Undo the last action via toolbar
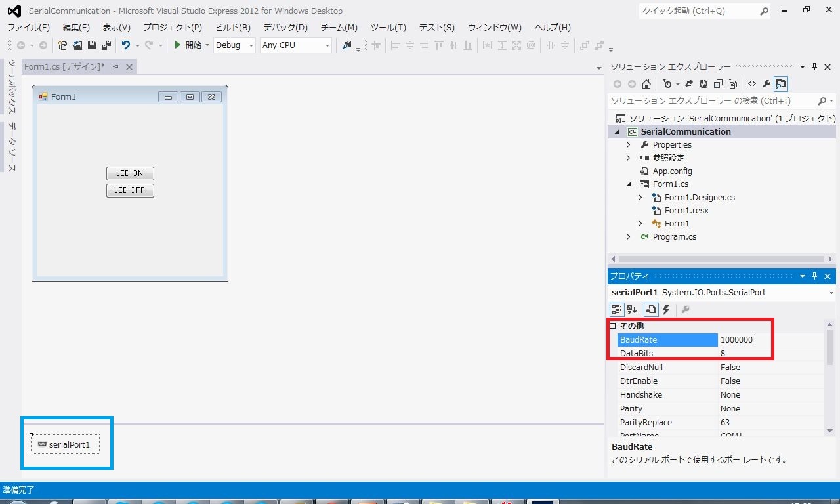 [126, 45]
